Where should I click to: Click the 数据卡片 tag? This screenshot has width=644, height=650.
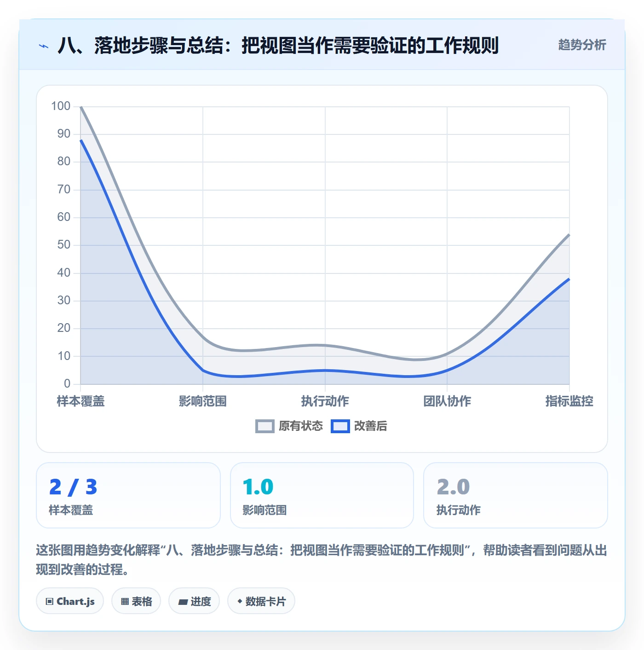pyautogui.click(x=261, y=601)
